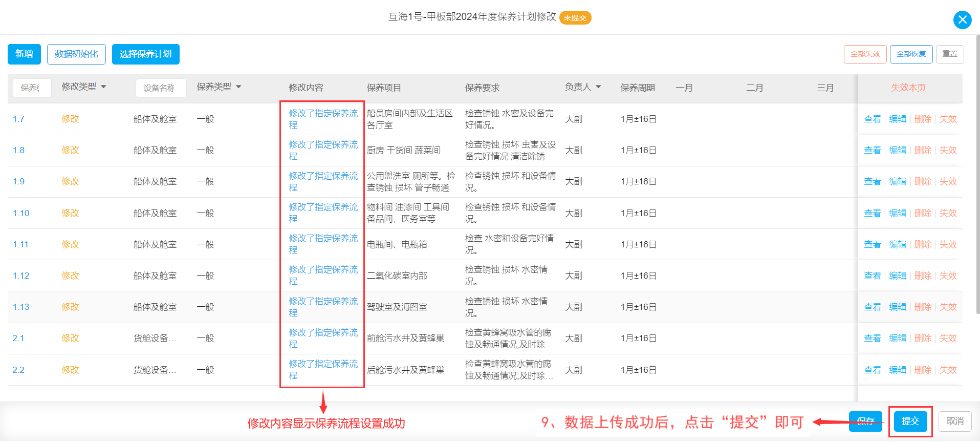Click 数据初始化 button
The height and width of the screenshot is (443, 980).
pos(76,54)
